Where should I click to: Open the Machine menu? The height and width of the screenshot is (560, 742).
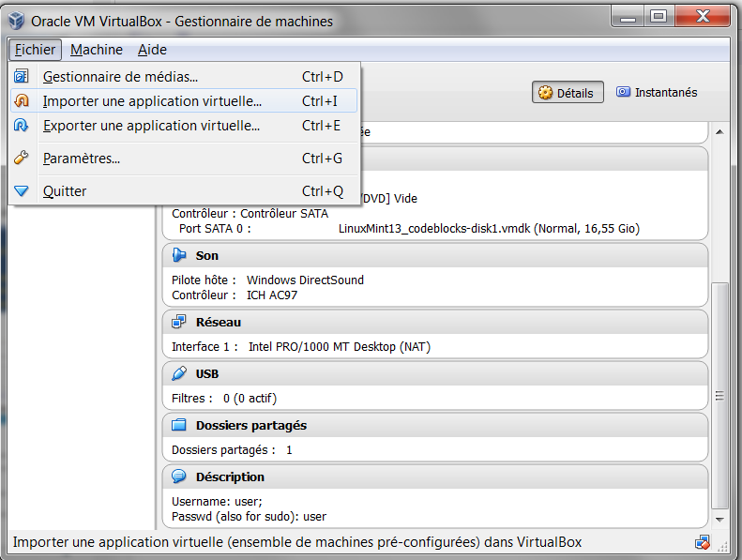point(97,50)
